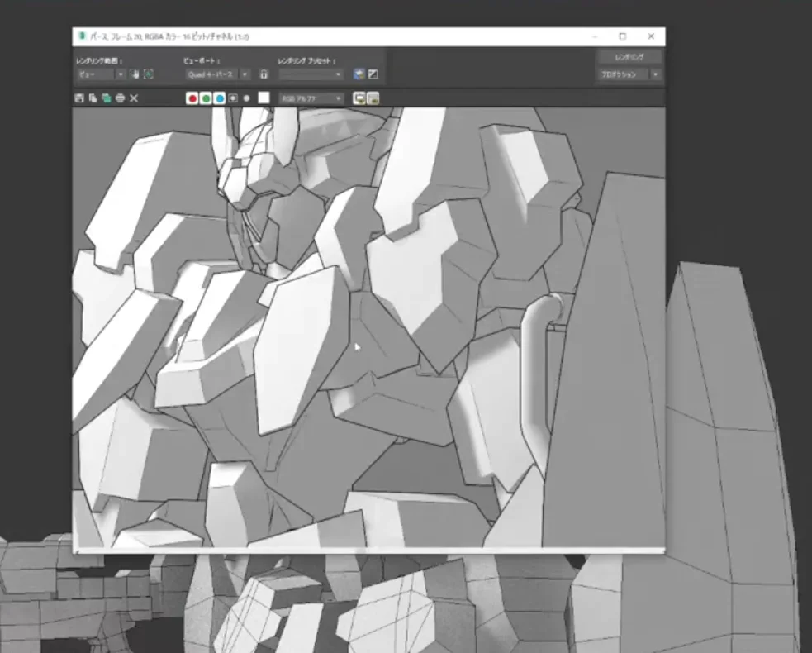The width and height of the screenshot is (812, 653).
Task: Open the プロダクション render mode dropdown
Action: pyautogui.click(x=655, y=74)
